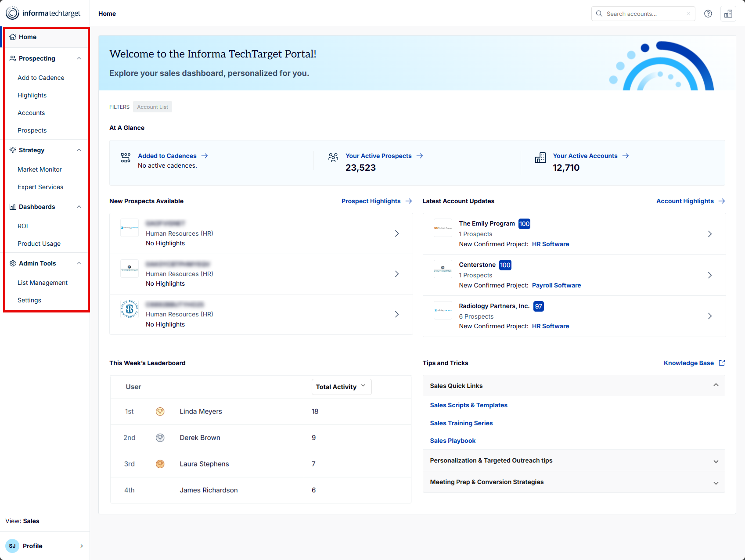Open the Sales Training Series link

tap(461, 423)
